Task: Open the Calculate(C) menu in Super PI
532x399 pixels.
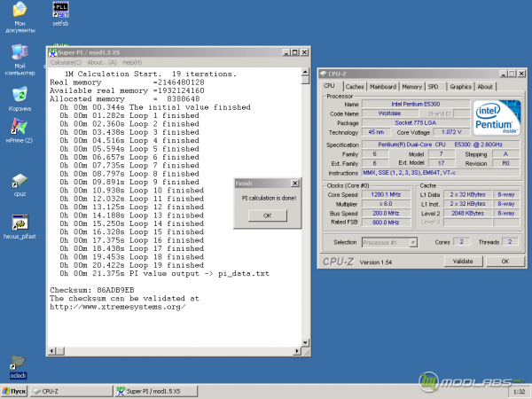Action: click(x=66, y=62)
